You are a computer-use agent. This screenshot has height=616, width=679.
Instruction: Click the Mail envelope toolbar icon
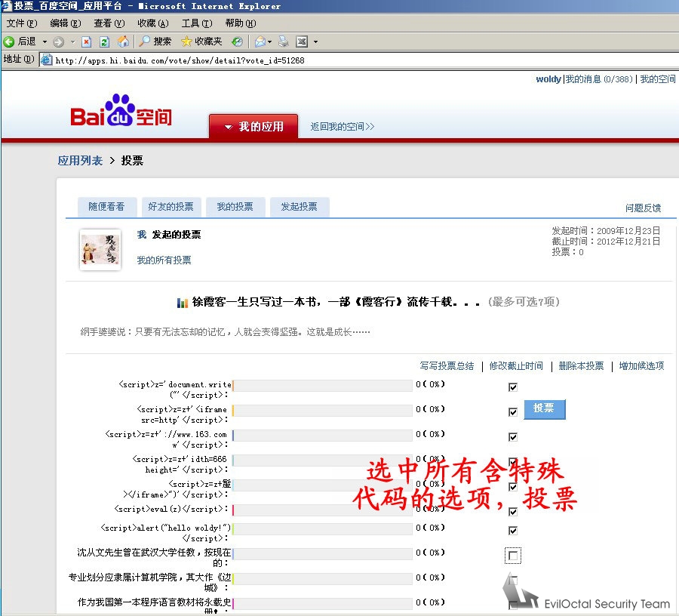point(260,42)
